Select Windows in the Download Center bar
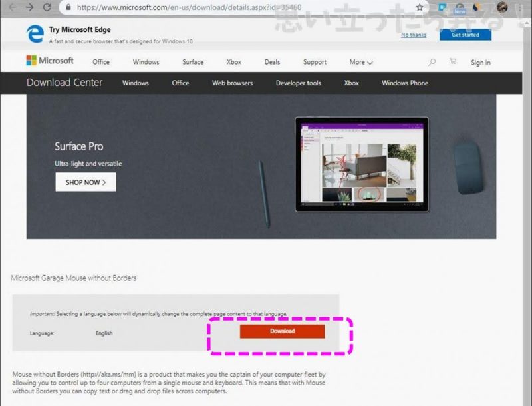The width and height of the screenshot is (532, 406). point(136,83)
